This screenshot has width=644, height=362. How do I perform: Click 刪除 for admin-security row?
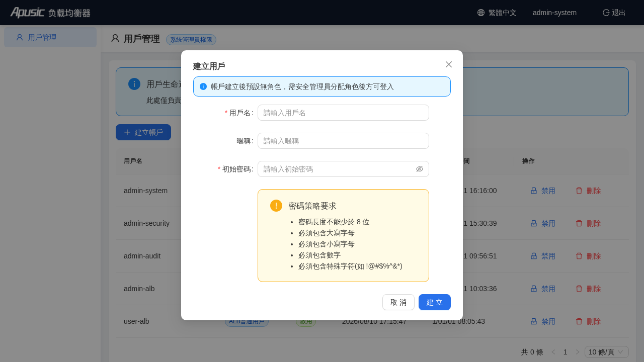[x=588, y=223]
